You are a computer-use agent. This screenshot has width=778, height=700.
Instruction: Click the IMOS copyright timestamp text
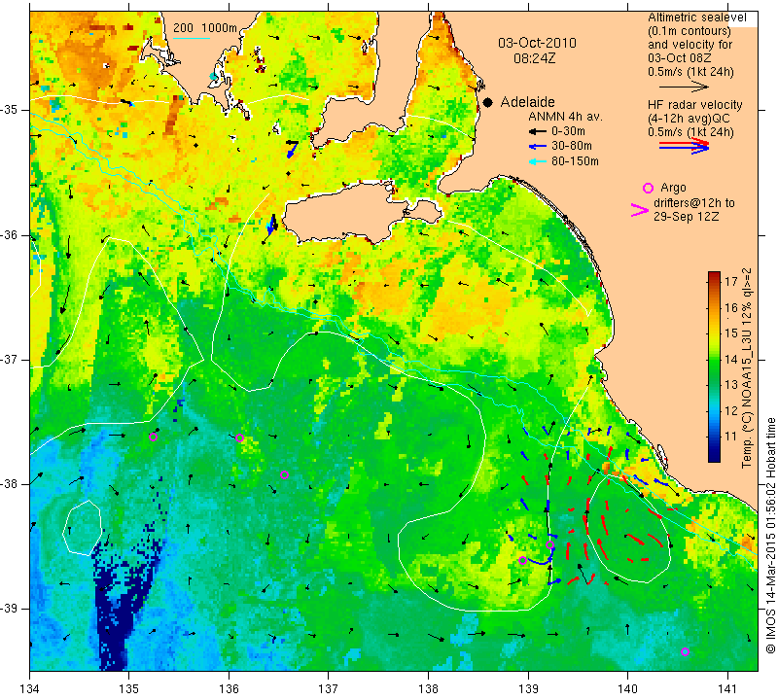pos(770,535)
